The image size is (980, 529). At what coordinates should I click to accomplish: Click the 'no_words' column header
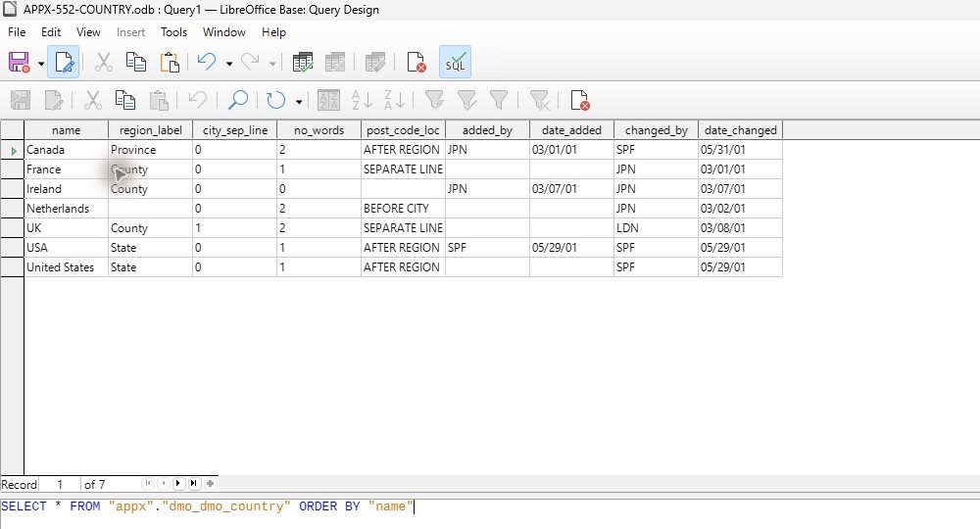318,130
